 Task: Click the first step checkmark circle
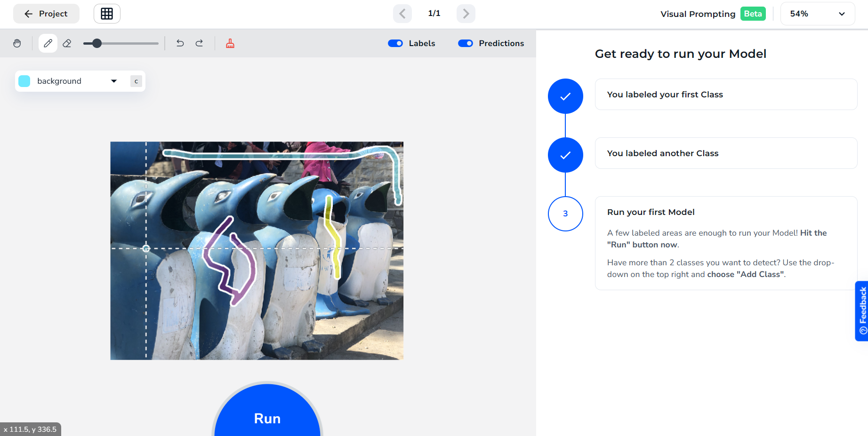coord(565,96)
